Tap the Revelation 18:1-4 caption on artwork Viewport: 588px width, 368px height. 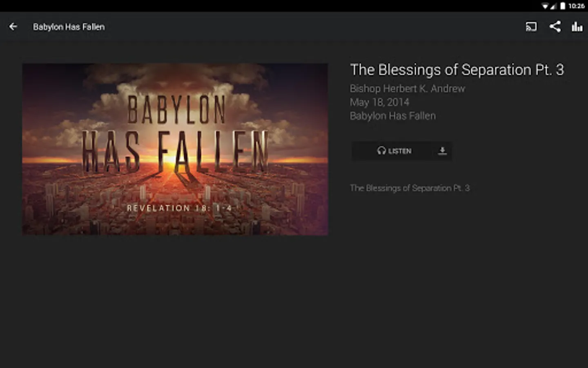(179, 208)
